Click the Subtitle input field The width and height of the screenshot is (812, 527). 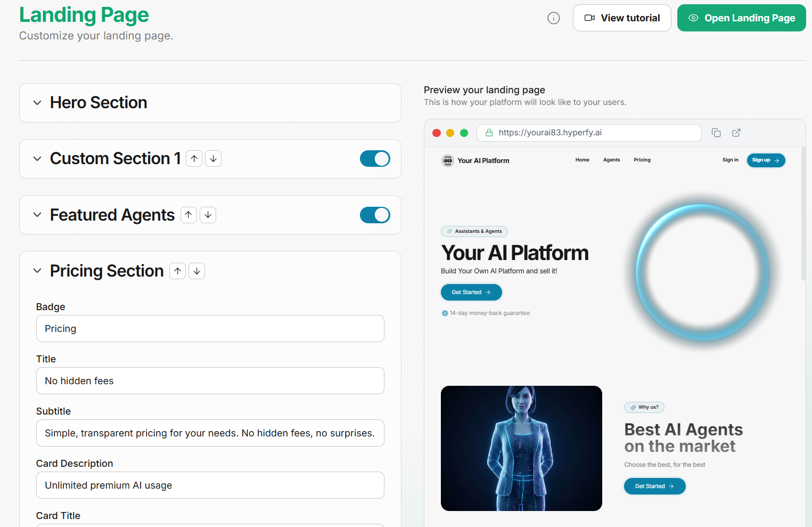pyautogui.click(x=210, y=433)
